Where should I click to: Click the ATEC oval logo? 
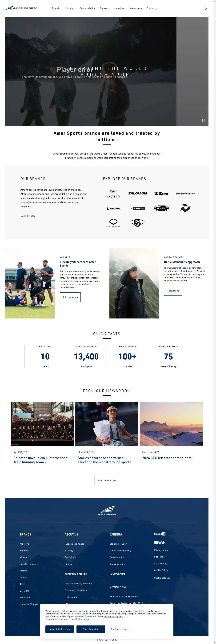161,208
